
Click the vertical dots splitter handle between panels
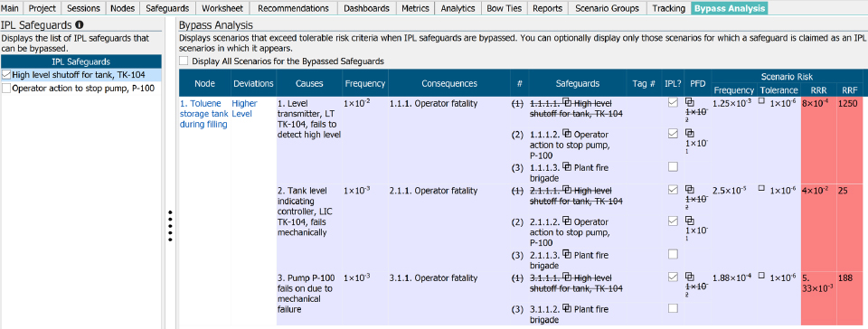tap(171, 226)
